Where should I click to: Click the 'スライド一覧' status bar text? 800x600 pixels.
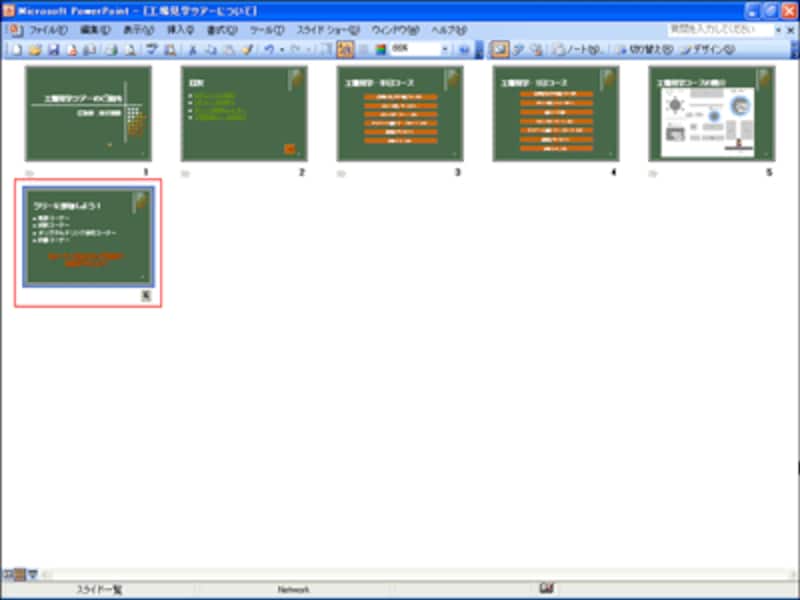99,589
